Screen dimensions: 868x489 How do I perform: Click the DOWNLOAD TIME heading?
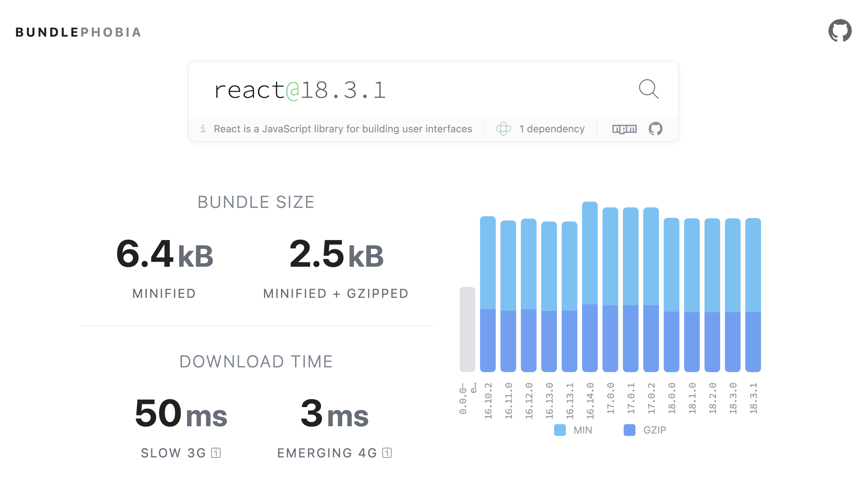point(256,361)
